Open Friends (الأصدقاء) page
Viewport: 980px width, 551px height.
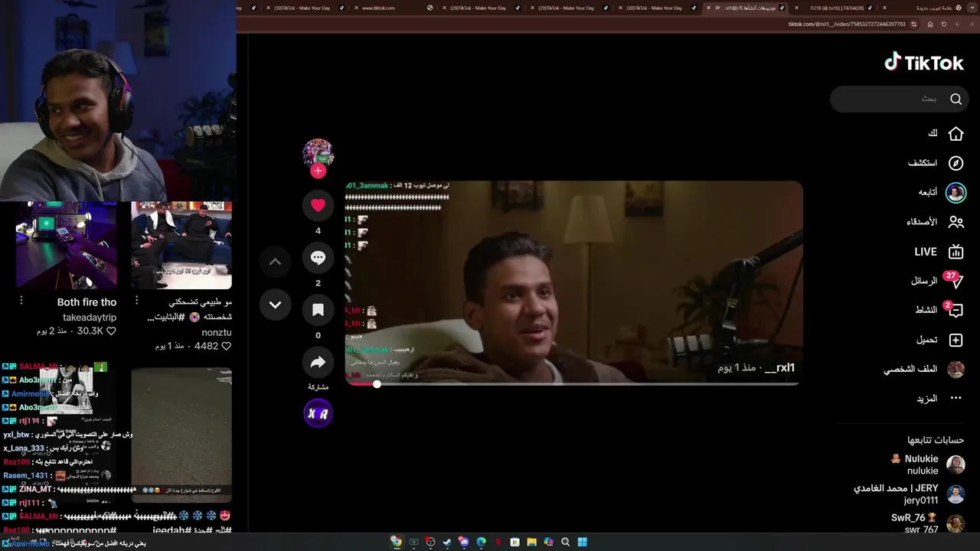coord(935,222)
